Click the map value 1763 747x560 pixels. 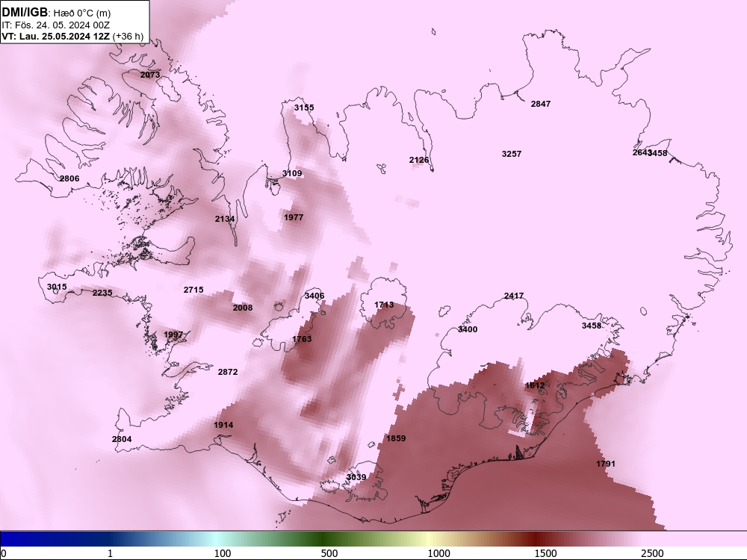[302, 339]
